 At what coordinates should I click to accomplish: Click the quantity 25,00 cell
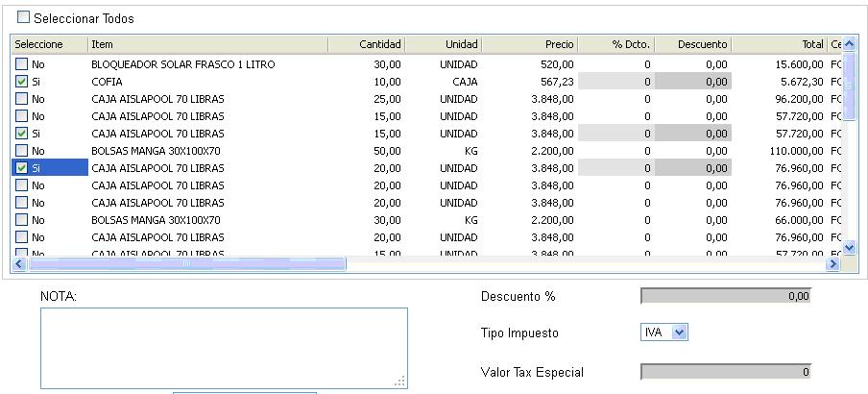388,99
